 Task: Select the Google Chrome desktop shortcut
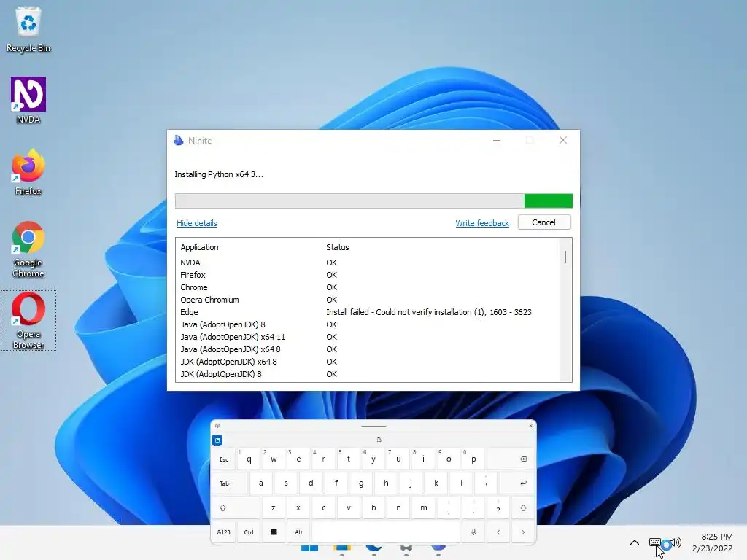(28, 249)
